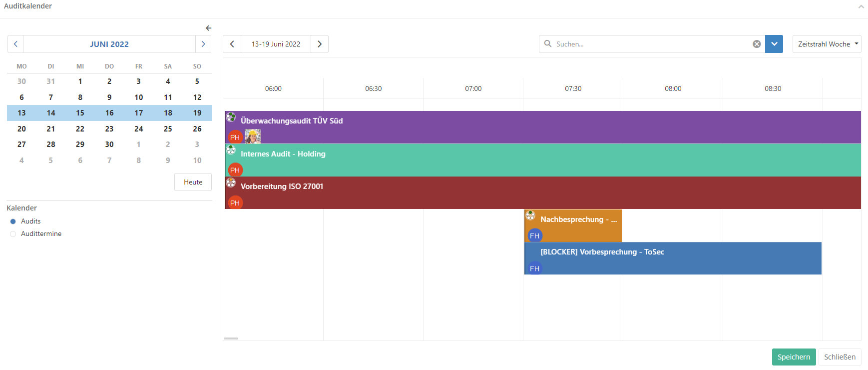The image size is (868, 370).
Task: Go to next month in mini calendar
Action: click(203, 44)
